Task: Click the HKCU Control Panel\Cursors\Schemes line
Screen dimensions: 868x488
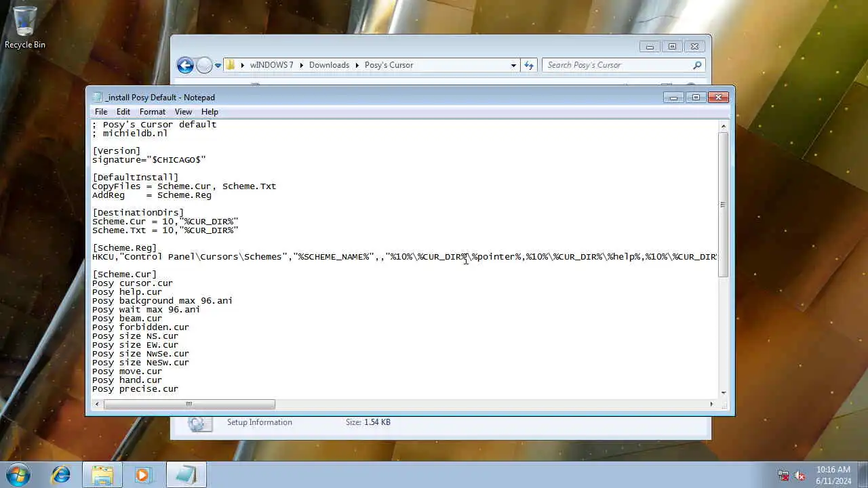Action: click(x=405, y=257)
